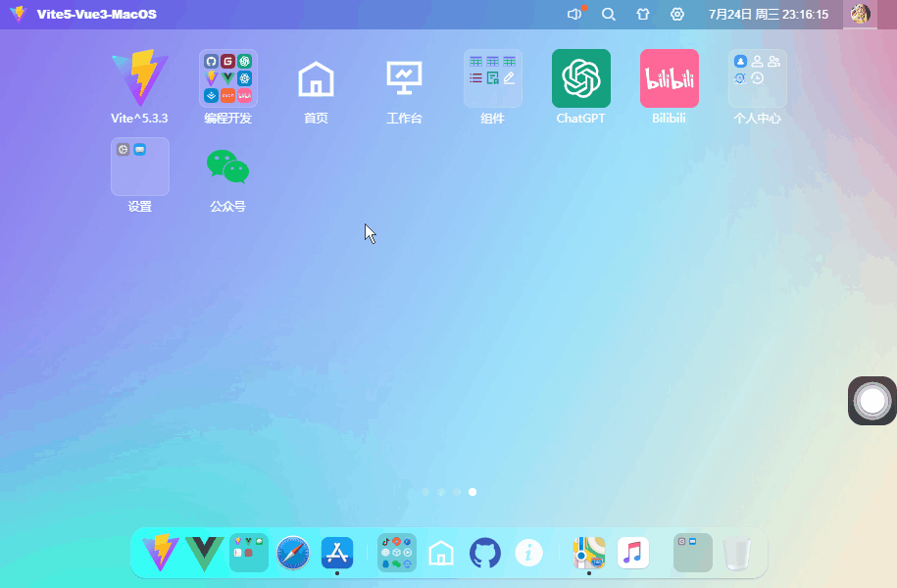Open the first app folder in the dock

point(249,553)
